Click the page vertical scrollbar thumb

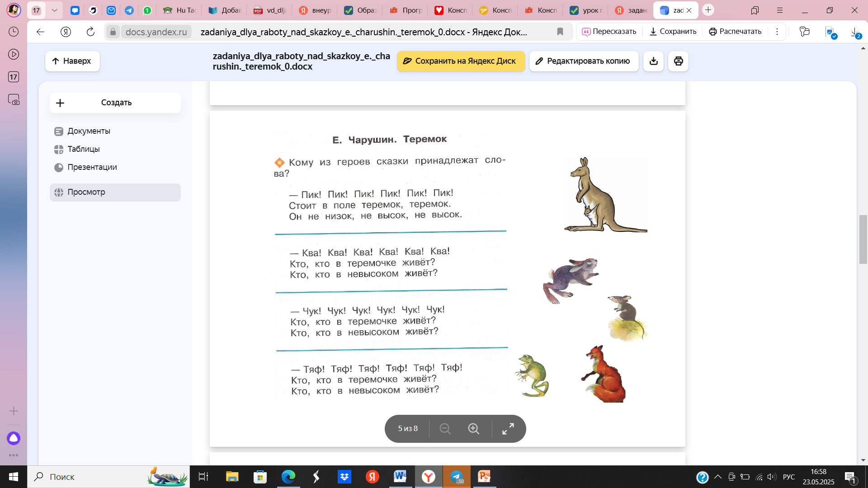[x=863, y=239]
